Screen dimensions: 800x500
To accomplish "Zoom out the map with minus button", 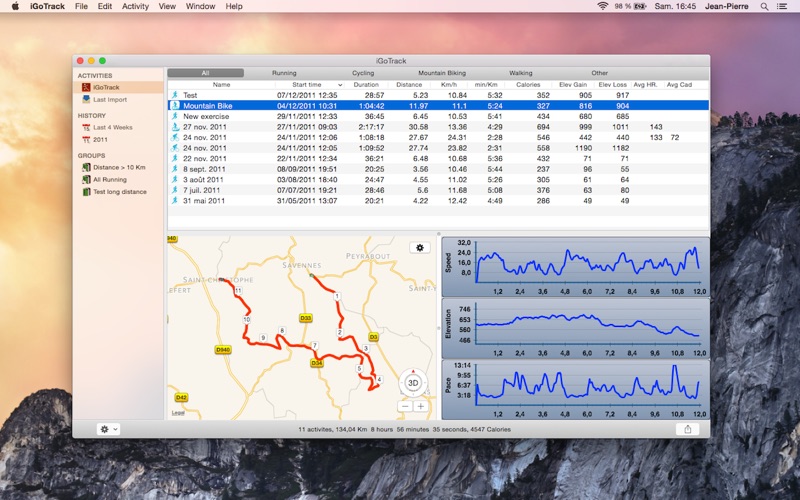I will point(405,407).
